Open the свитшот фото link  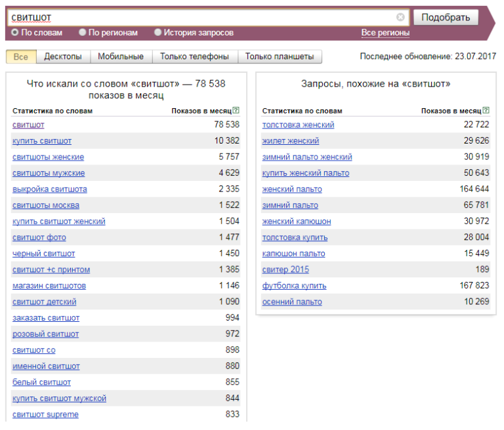point(39,237)
